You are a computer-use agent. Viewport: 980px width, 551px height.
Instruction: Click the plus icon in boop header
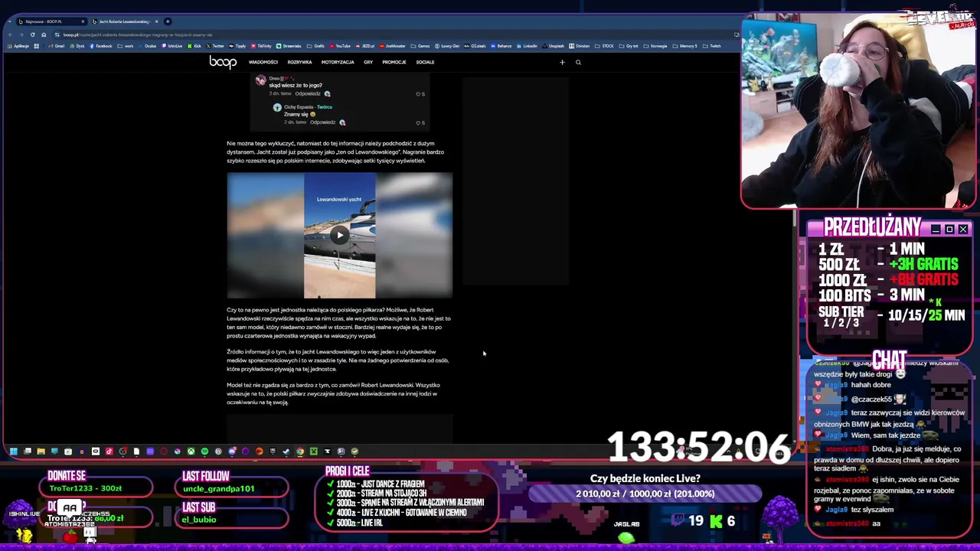point(562,62)
